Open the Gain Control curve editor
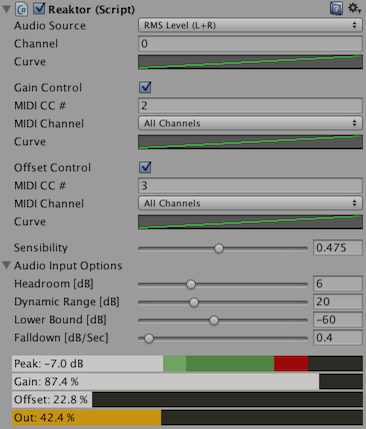 tap(250, 142)
